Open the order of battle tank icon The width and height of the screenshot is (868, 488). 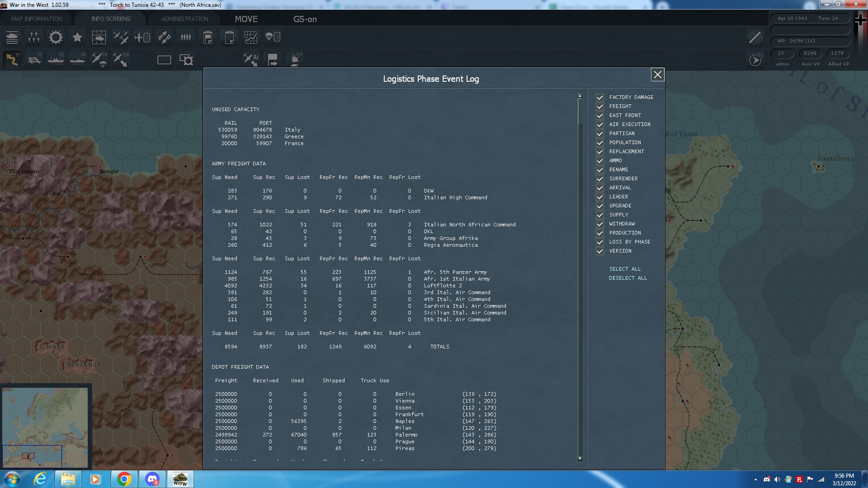point(12,38)
